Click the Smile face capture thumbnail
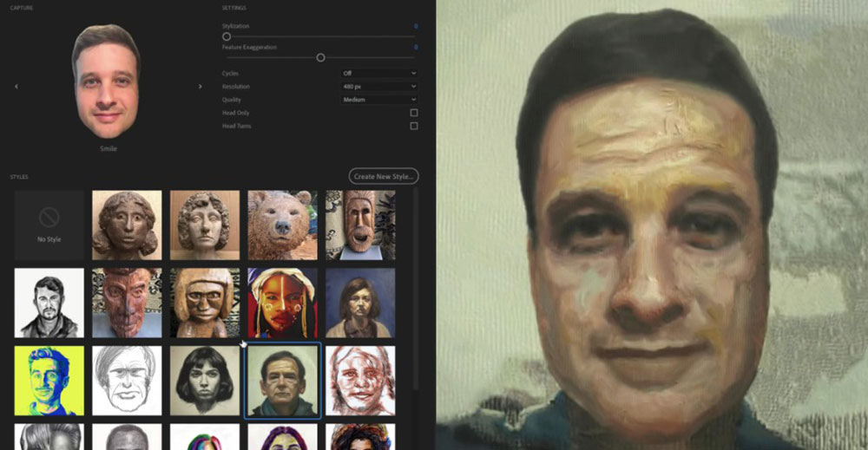 [x=106, y=82]
